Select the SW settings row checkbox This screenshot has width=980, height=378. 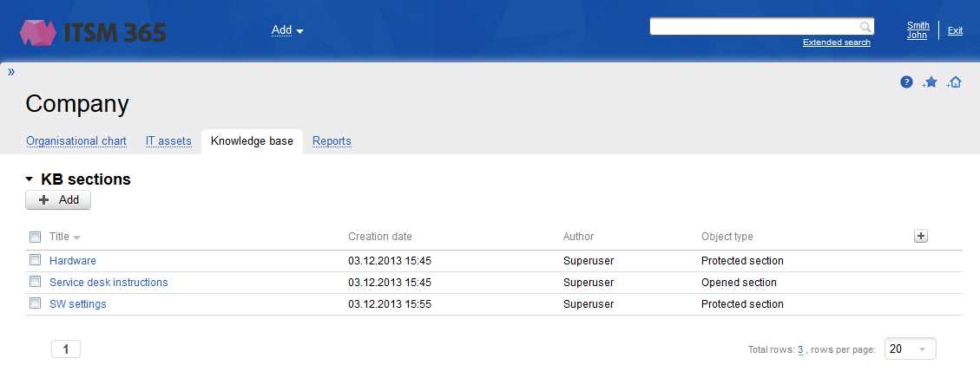(35, 304)
